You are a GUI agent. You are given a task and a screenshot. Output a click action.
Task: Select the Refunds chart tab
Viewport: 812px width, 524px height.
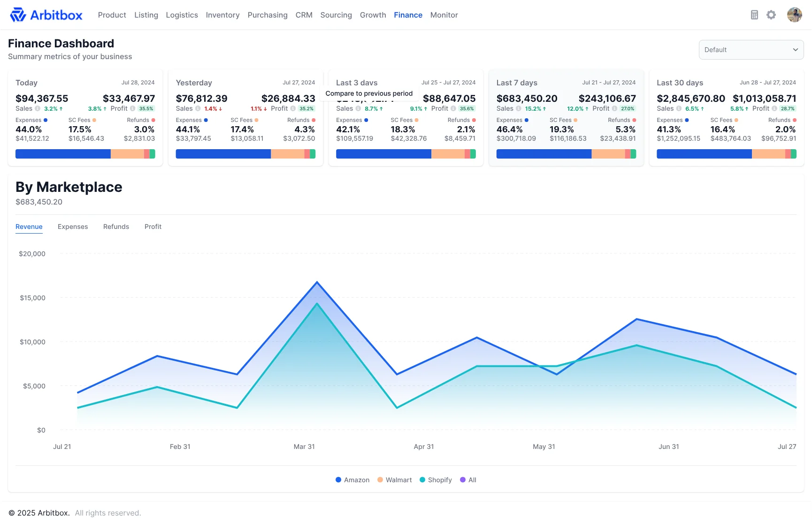[116, 227]
